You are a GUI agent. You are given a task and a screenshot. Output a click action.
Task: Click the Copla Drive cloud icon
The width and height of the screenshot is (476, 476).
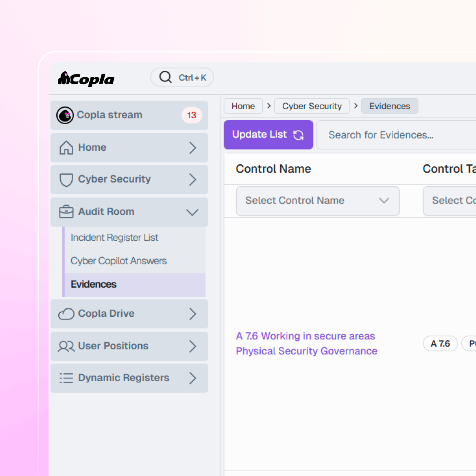click(66, 314)
